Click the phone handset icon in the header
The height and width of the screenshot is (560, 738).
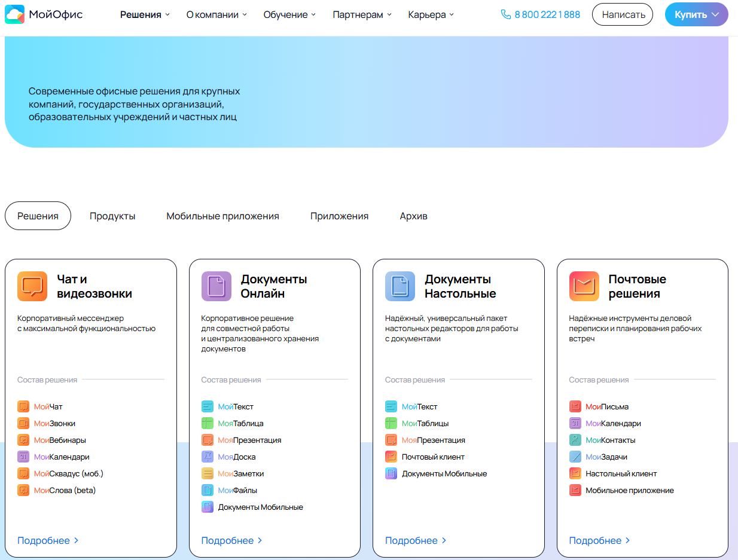(506, 14)
